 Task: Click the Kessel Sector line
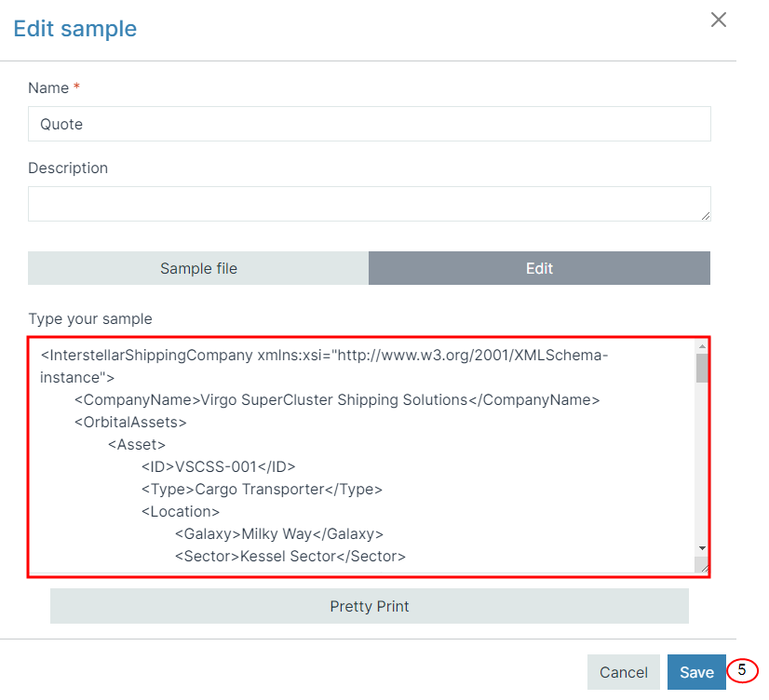(290, 557)
